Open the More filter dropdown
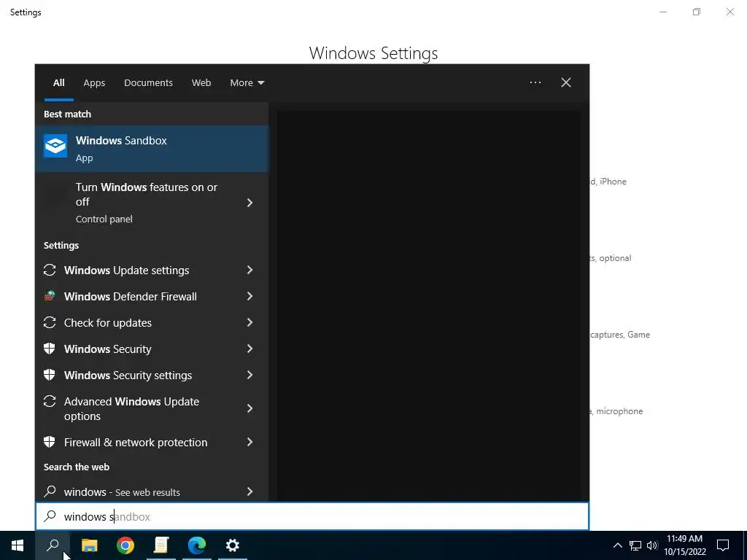The width and height of the screenshot is (747, 560). point(247,82)
